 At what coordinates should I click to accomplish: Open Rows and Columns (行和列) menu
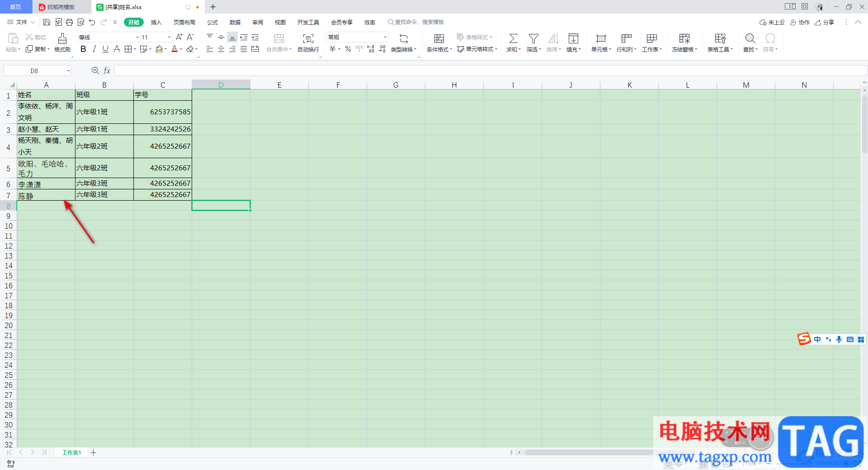point(627,43)
